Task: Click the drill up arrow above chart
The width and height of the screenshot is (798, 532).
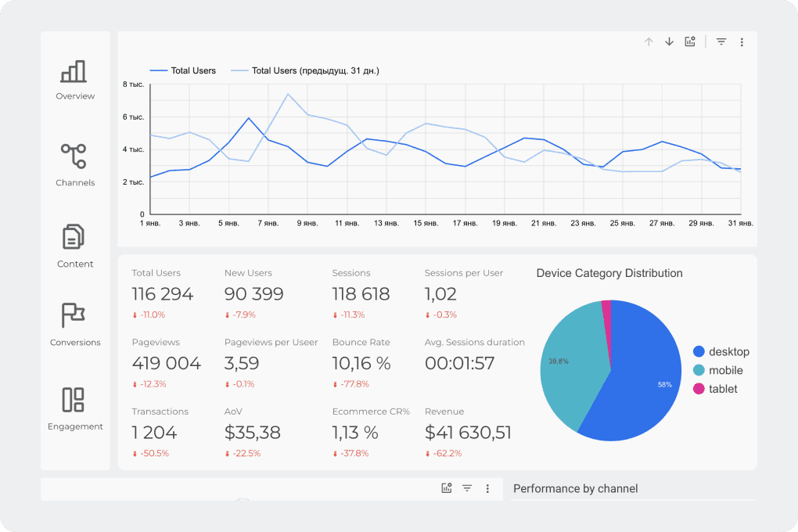Action: tap(649, 41)
